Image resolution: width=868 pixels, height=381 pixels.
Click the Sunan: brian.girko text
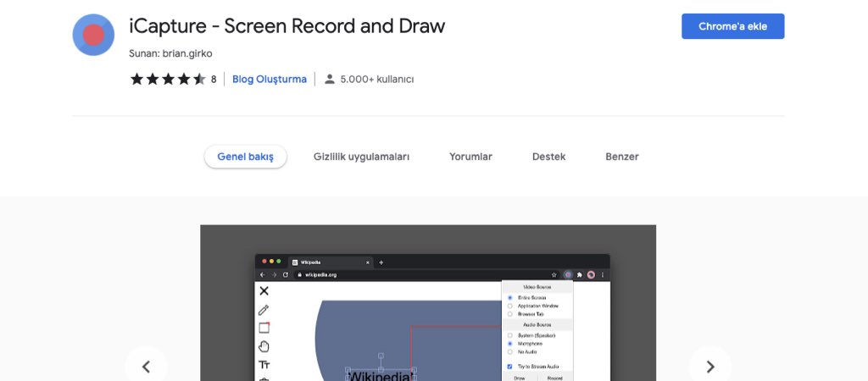(170, 53)
